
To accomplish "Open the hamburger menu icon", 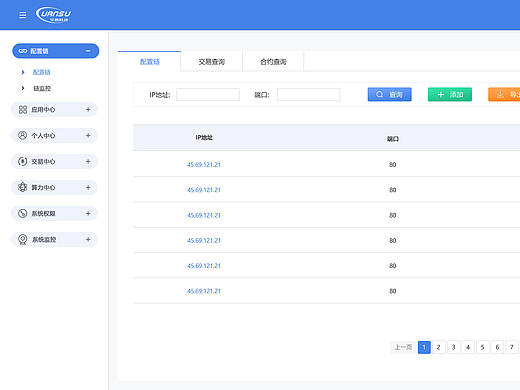I will click(x=23, y=15).
